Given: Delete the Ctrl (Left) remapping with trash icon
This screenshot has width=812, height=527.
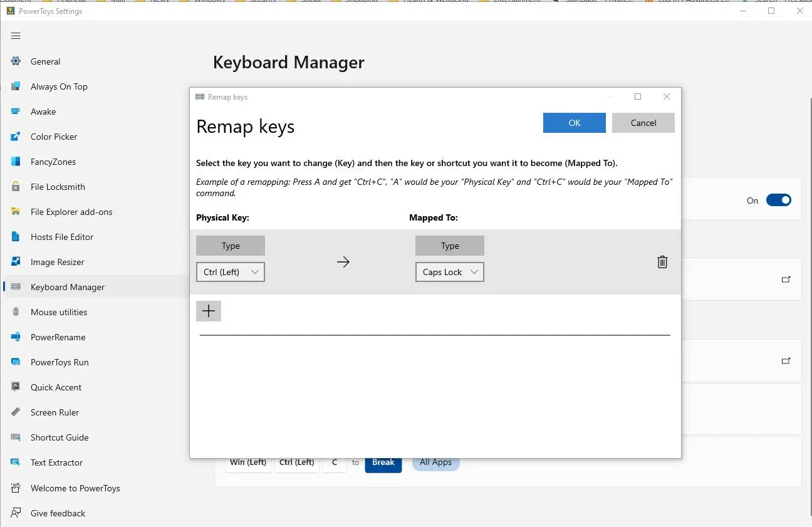Looking at the screenshot, I should pos(662,262).
